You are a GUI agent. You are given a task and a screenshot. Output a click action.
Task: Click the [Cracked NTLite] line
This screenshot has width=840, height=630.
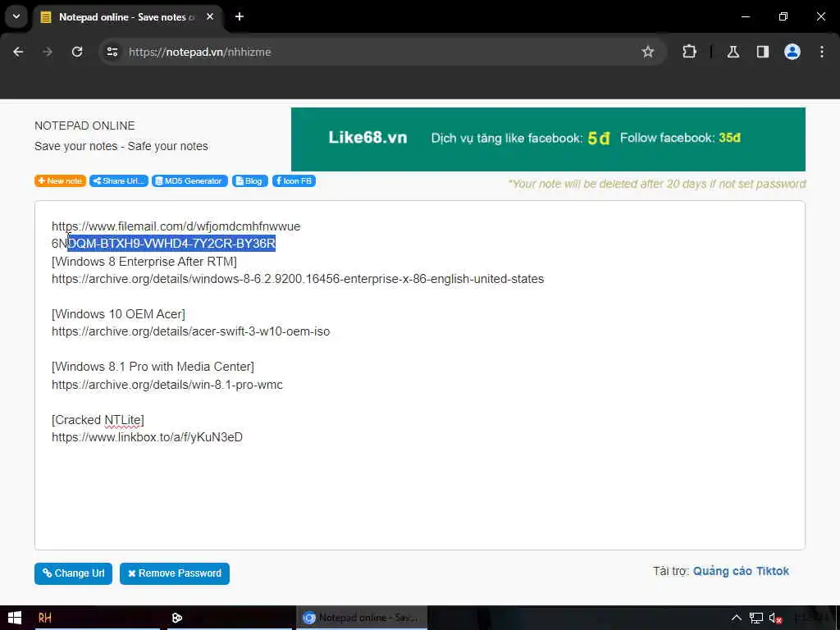pyautogui.click(x=98, y=420)
